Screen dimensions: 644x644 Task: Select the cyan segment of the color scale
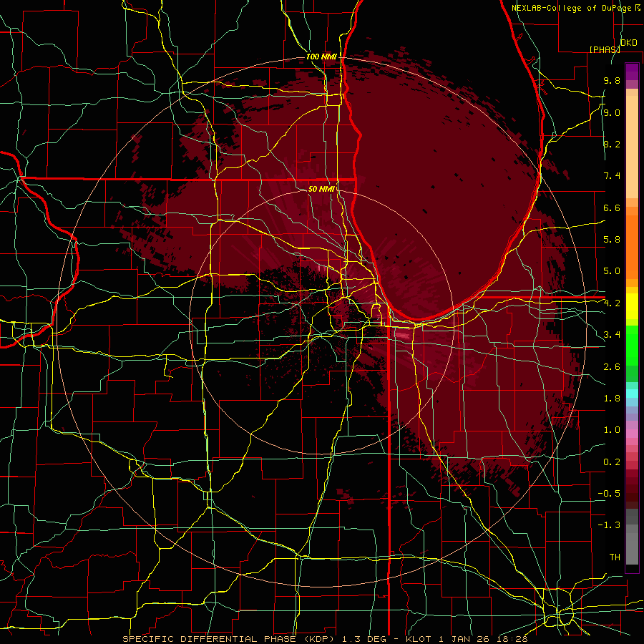632,394
